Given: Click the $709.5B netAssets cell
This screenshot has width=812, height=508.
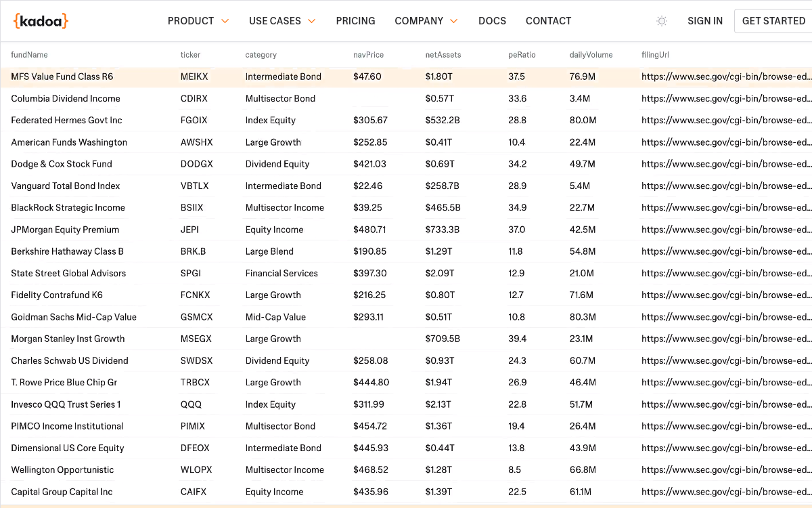Looking at the screenshot, I should pos(443,339).
